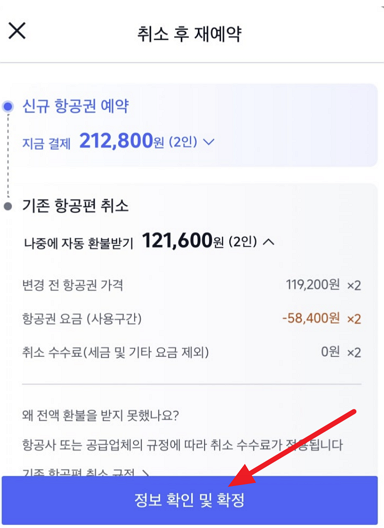Select the gray 기존 항공편 취소 step dot
Viewport: 384px width, 528px height.
point(8,206)
